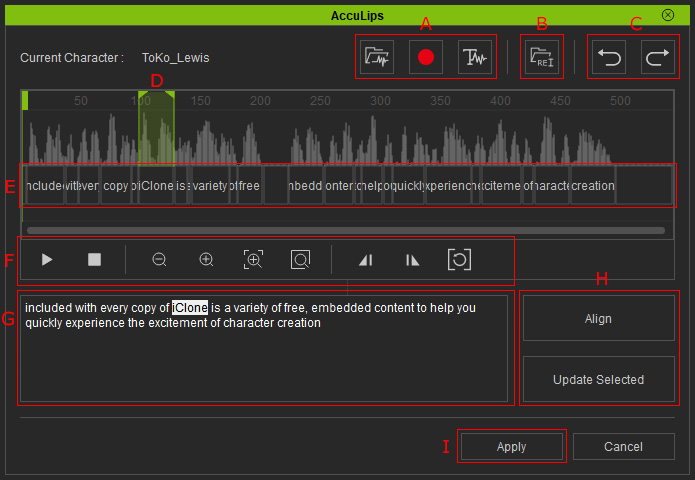Set the range start marker icon
Viewport: 695px width, 480px height.
[366, 260]
